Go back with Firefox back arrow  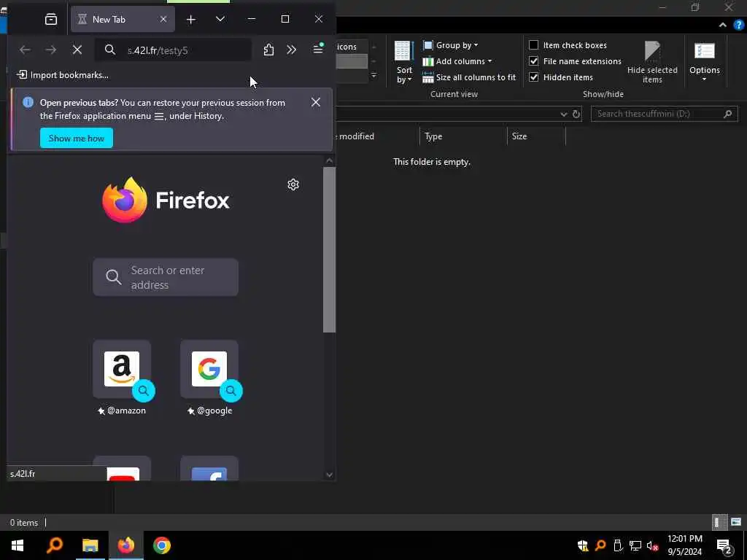tap(25, 50)
